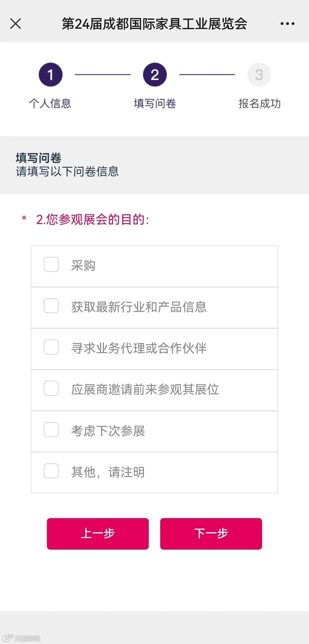Proceed with the 下一步 button
Image resolution: width=309 pixels, height=644 pixels.
211,534
